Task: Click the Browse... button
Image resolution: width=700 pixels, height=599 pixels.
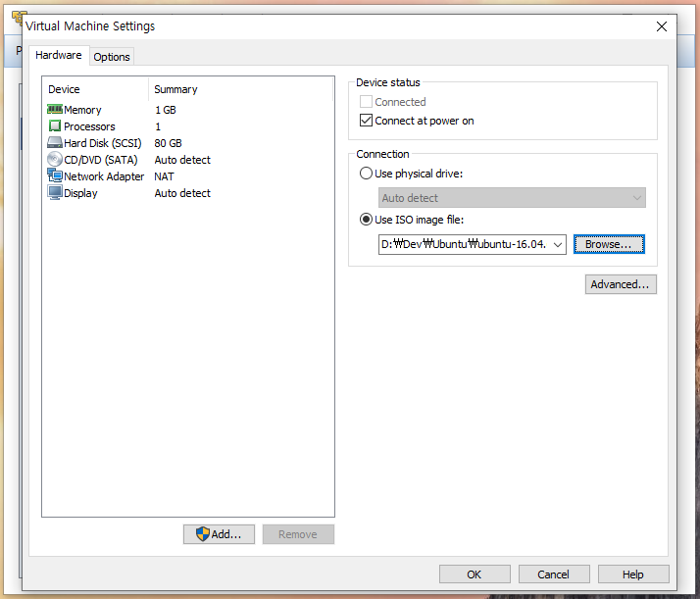Action: click(x=609, y=244)
